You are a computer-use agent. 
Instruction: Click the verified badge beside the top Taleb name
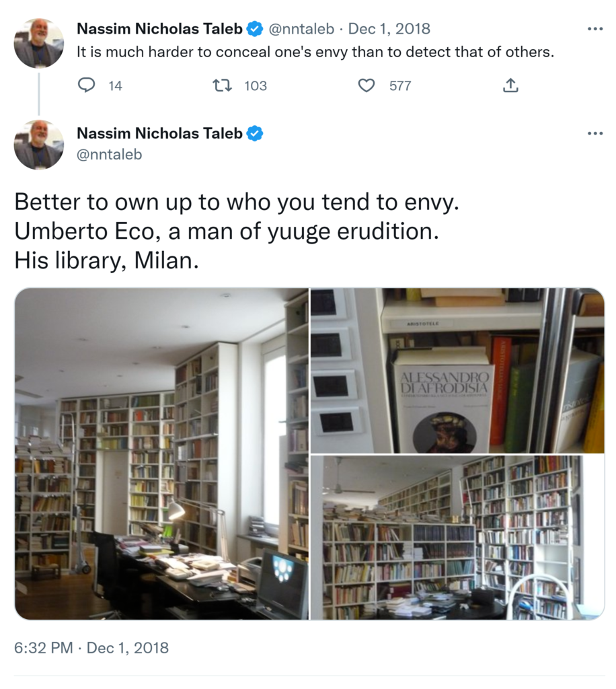click(255, 29)
